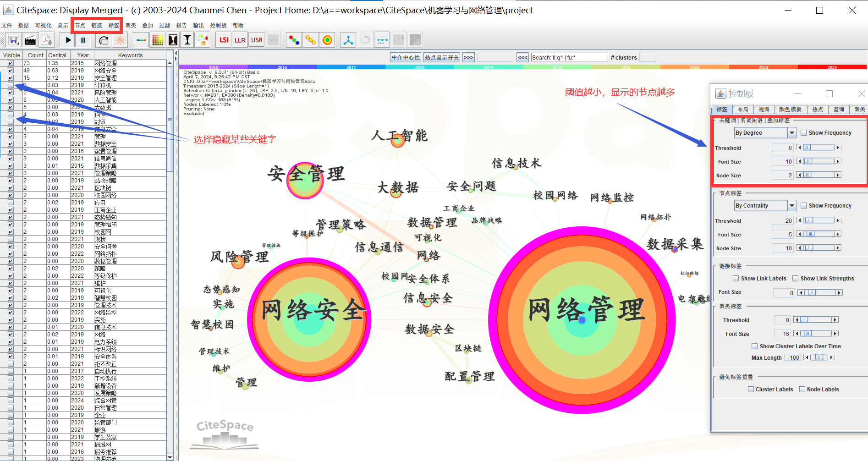Image resolution: width=868 pixels, height=461 pixels.
Task: Click the blue dotted timeline view icon
Action: (x=382, y=40)
